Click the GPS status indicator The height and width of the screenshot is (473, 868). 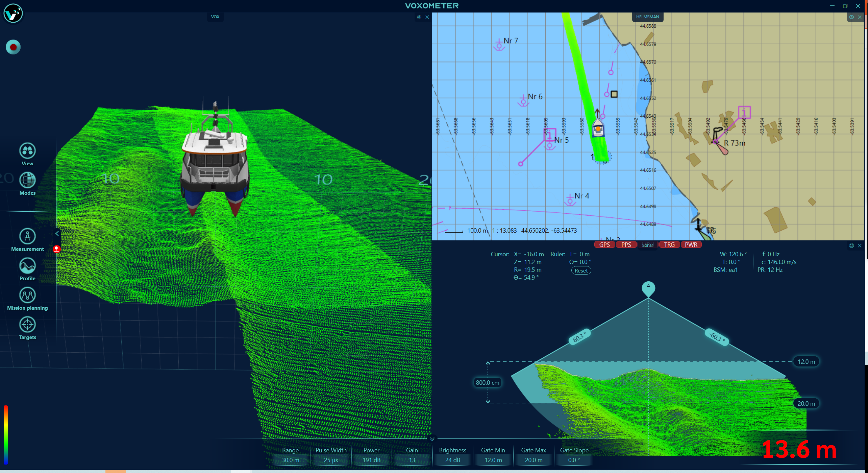pyautogui.click(x=604, y=245)
